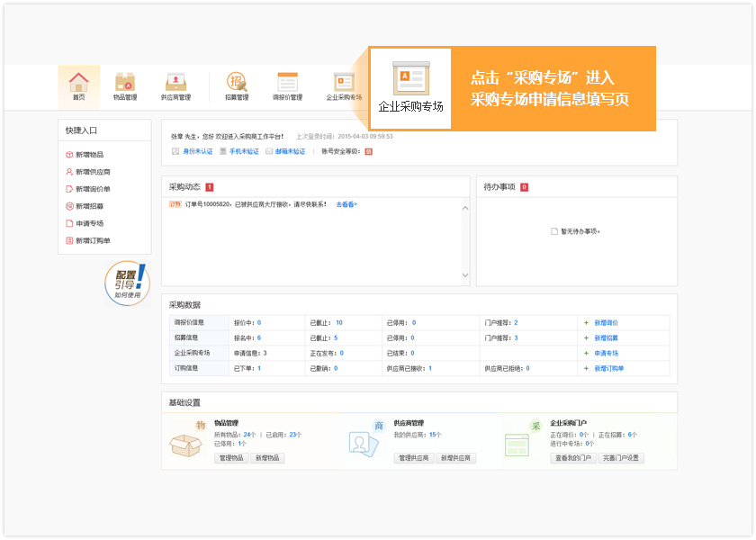Click the supplier cards icon under 基础设置
Screen dimensions: 756x540
pyautogui.click(x=364, y=445)
